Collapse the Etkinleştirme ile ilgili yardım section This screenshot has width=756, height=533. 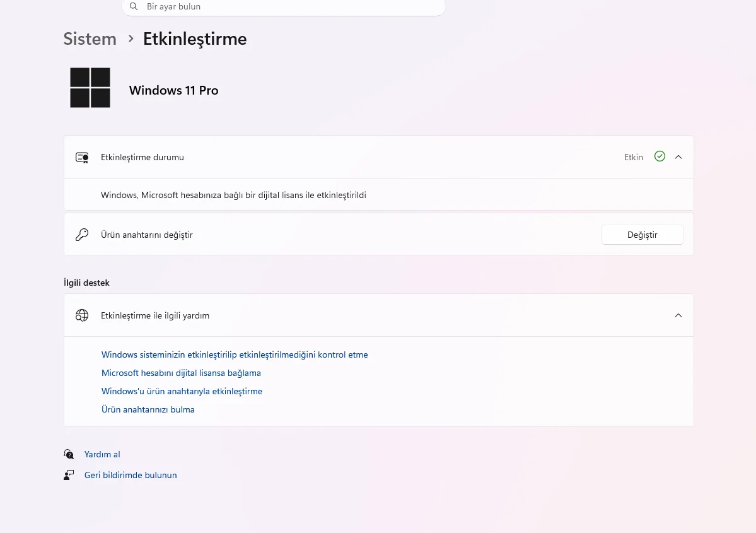pyautogui.click(x=678, y=315)
